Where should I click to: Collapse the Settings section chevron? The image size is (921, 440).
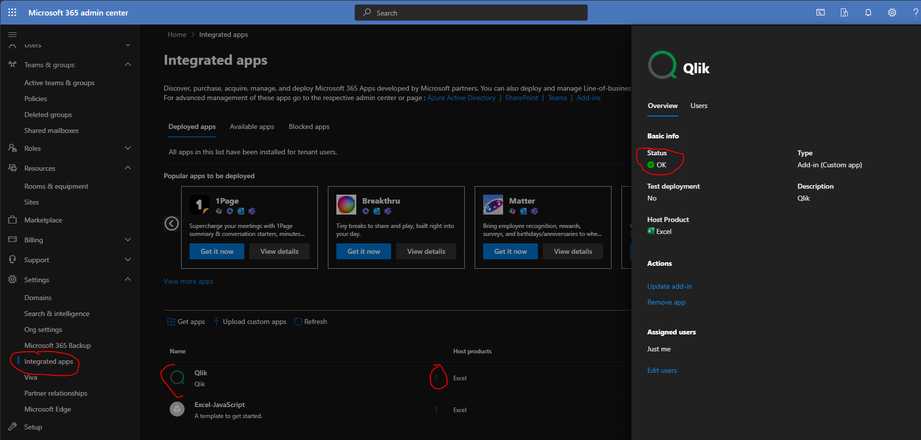pyautogui.click(x=128, y=280)
